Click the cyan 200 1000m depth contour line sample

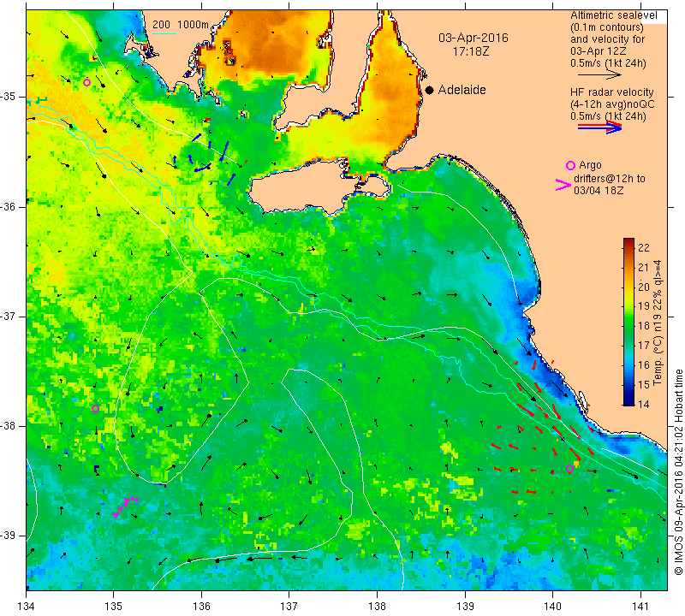(164, 33)
